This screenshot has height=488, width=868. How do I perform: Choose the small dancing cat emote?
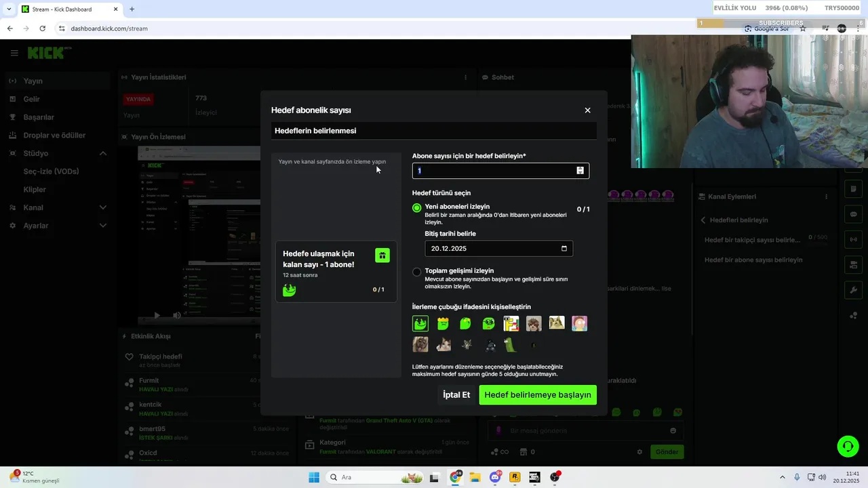click(x=466, y=345)
